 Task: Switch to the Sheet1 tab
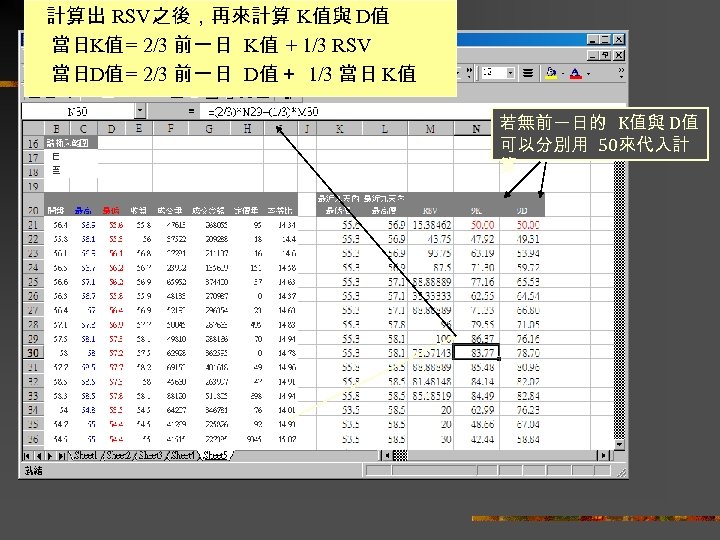[x=85, y=456]
